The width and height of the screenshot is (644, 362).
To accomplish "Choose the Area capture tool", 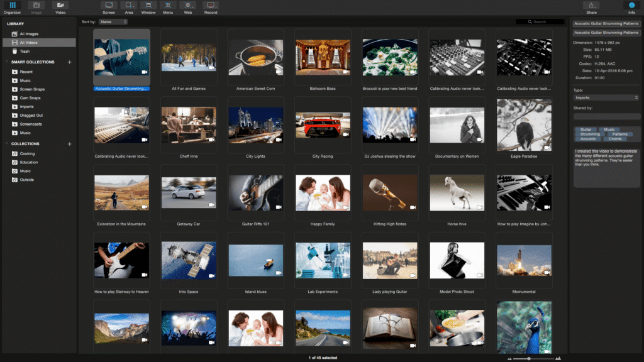I will [x=129, y=7].
